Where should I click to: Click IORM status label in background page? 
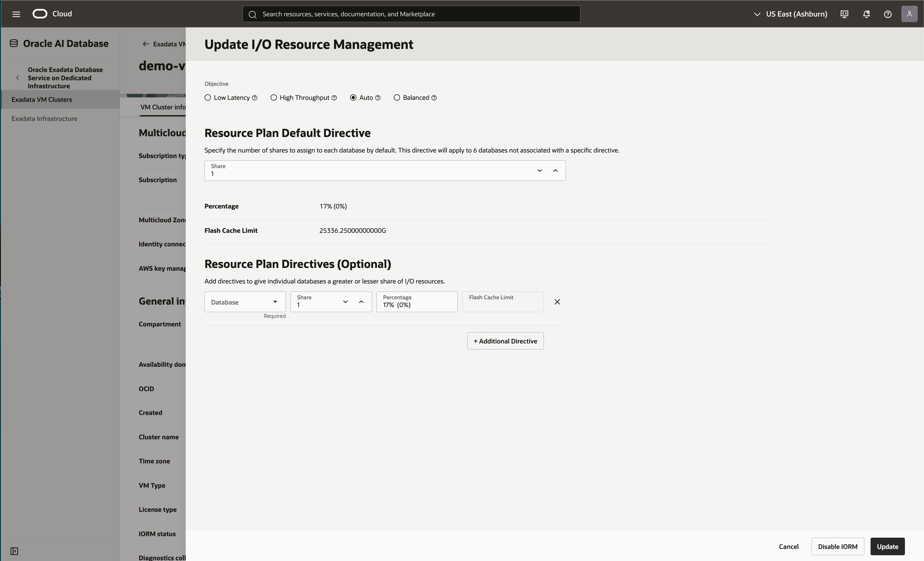pos(157,534)
